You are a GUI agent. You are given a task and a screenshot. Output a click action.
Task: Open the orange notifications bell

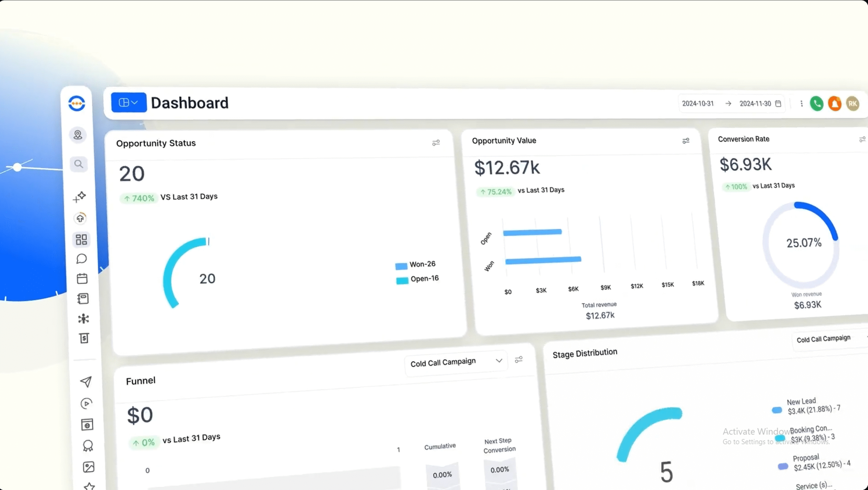(x=834, y=103)
